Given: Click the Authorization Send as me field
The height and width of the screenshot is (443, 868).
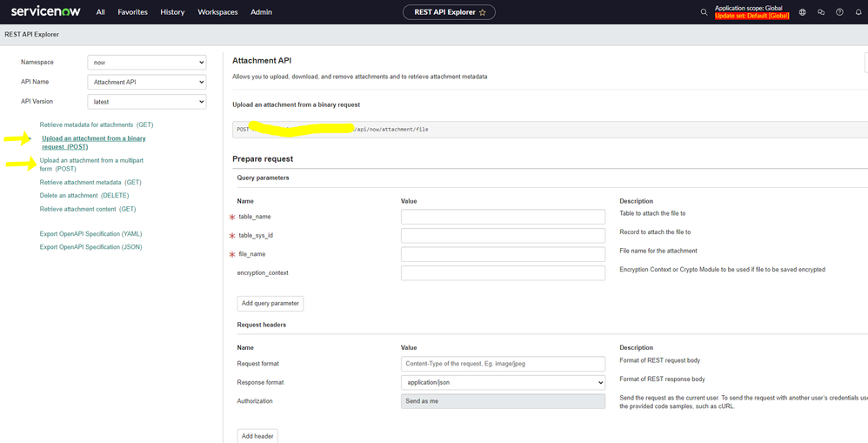Looking at the screenshot, I should point(503,401).
